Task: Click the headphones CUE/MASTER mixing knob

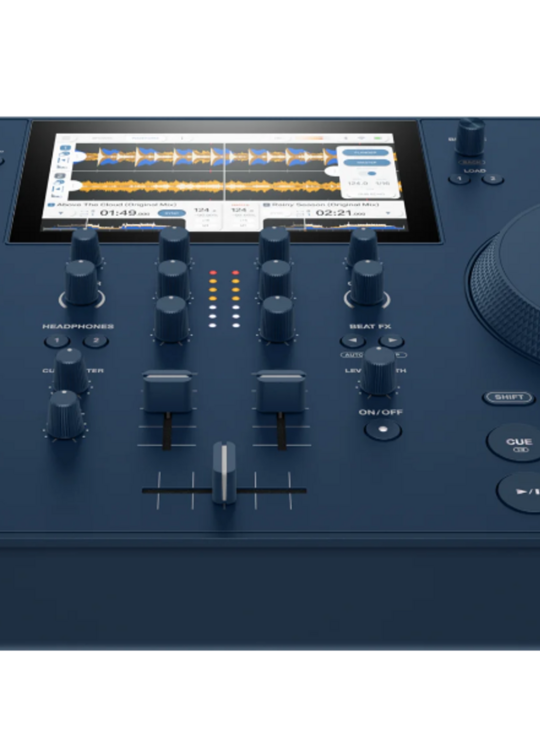Action: pos(71,371)
